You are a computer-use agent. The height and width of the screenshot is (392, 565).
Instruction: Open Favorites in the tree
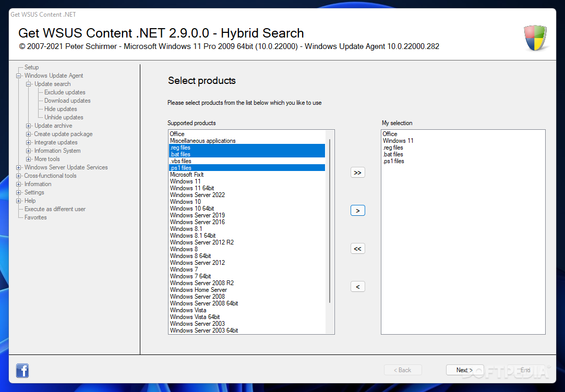(35, 217)
